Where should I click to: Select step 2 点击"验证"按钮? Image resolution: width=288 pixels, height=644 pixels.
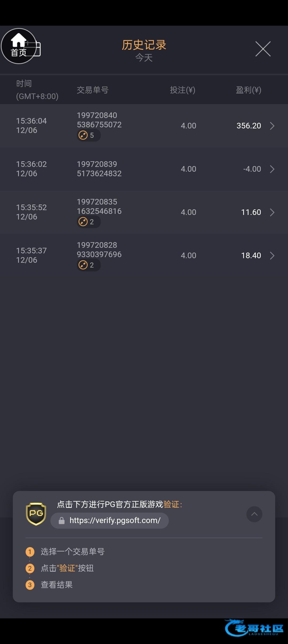(x=67, y=568)
